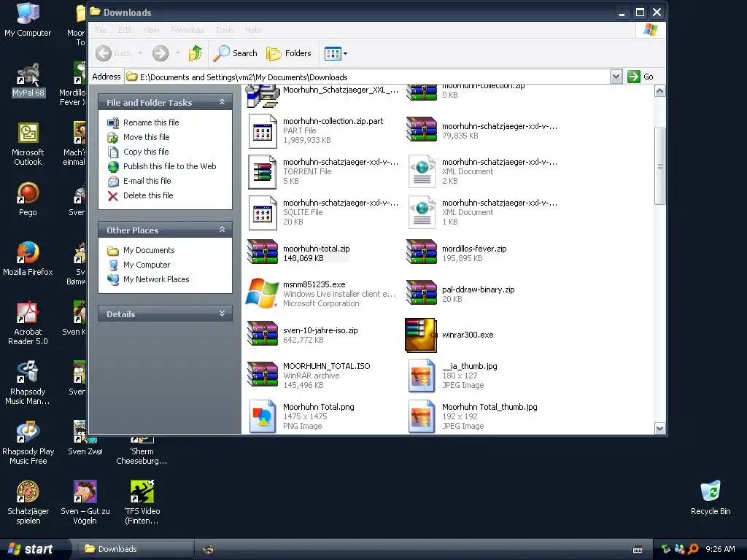Choose Rename this file
This screenshot has height=560, width=747.
[x=151, y=122]
